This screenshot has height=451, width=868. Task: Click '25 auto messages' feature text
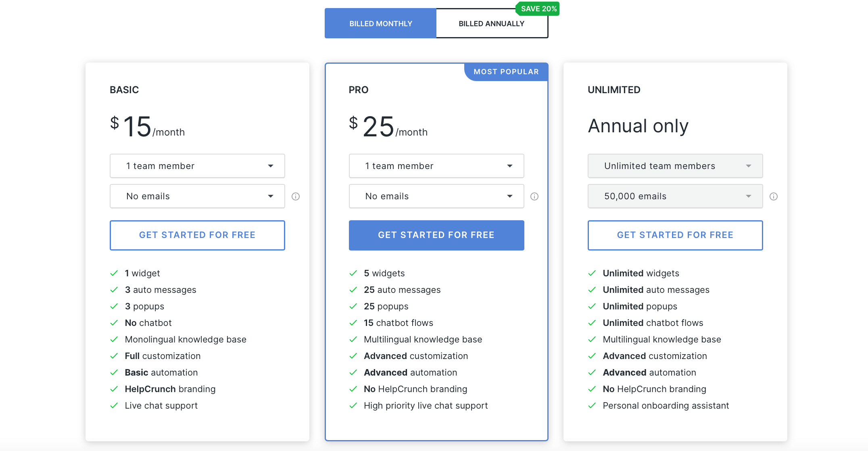pyautogui.click(x=402, y=290)
